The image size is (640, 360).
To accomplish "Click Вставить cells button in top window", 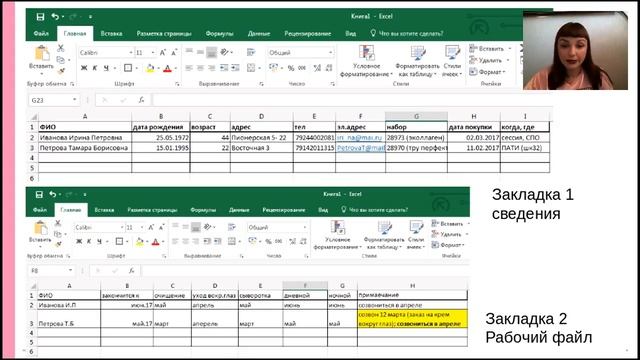I will tap(487, 49).
